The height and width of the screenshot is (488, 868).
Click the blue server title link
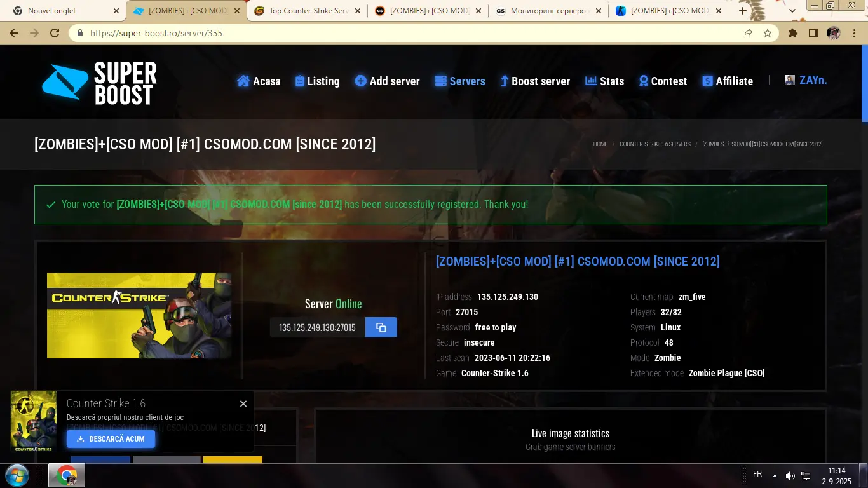(x=578, y=261)
